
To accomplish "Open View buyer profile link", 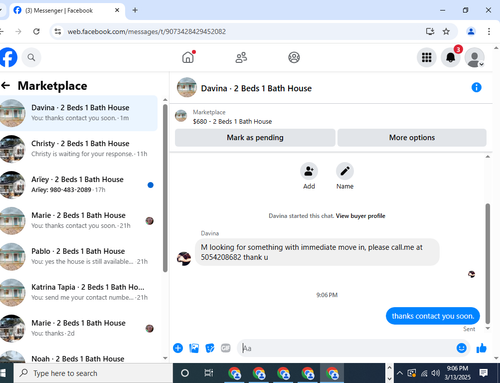I will click(x=360, y=216).
